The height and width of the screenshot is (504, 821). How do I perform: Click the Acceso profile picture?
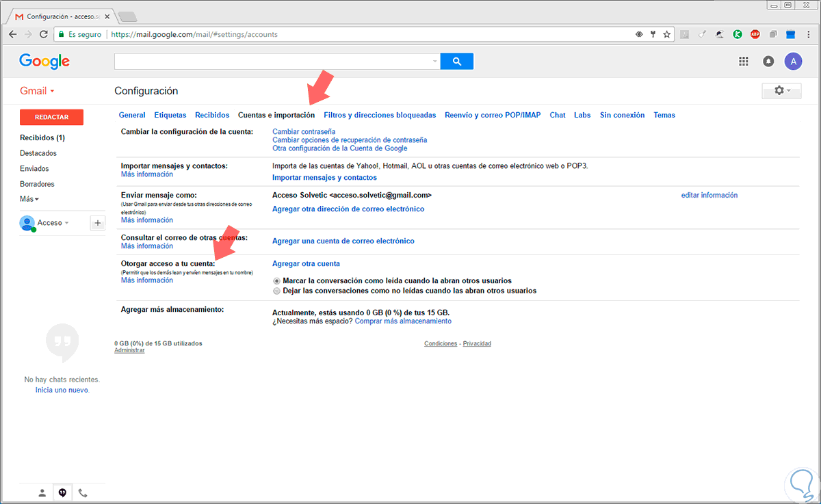coord(27,223)
